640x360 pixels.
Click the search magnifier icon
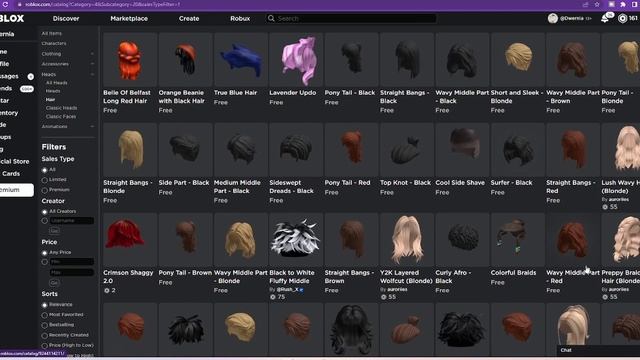pyautogui.click(x=271, y=18)
